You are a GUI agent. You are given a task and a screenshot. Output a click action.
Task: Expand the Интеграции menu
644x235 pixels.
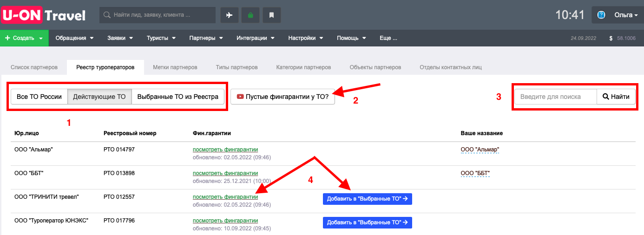255,38
